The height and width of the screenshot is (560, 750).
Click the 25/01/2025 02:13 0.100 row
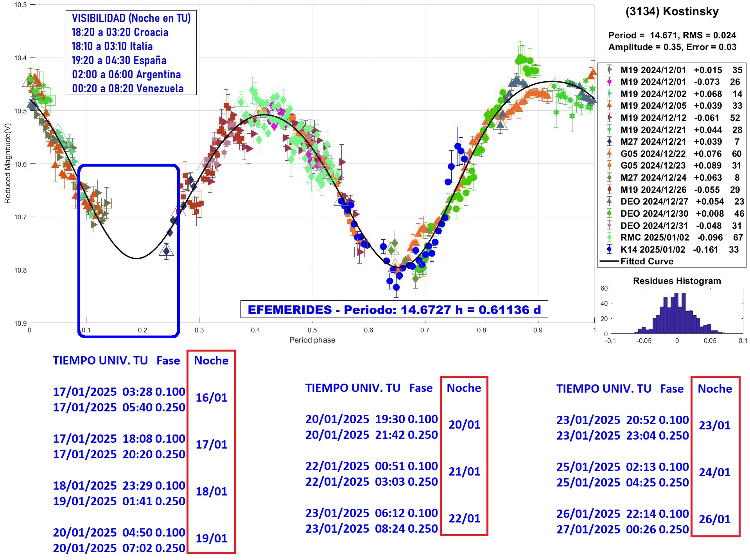coord(623,467)
